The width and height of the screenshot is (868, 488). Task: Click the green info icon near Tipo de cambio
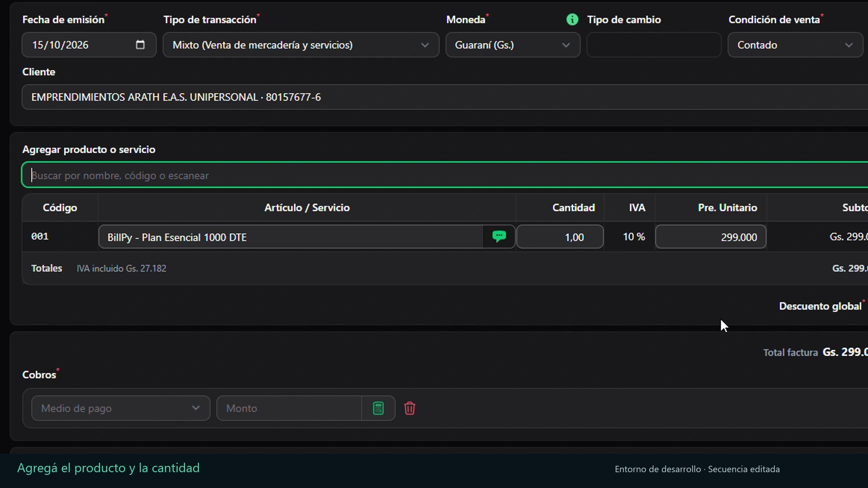coord(572,19)
